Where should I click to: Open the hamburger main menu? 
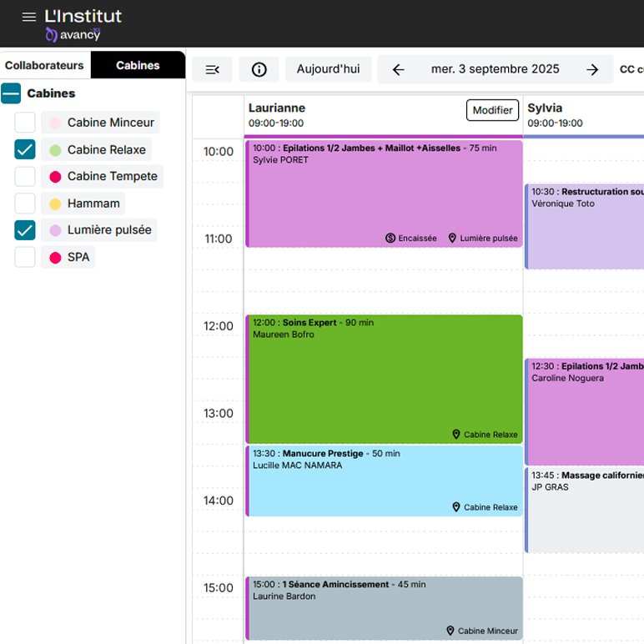(x=28, y=17)
